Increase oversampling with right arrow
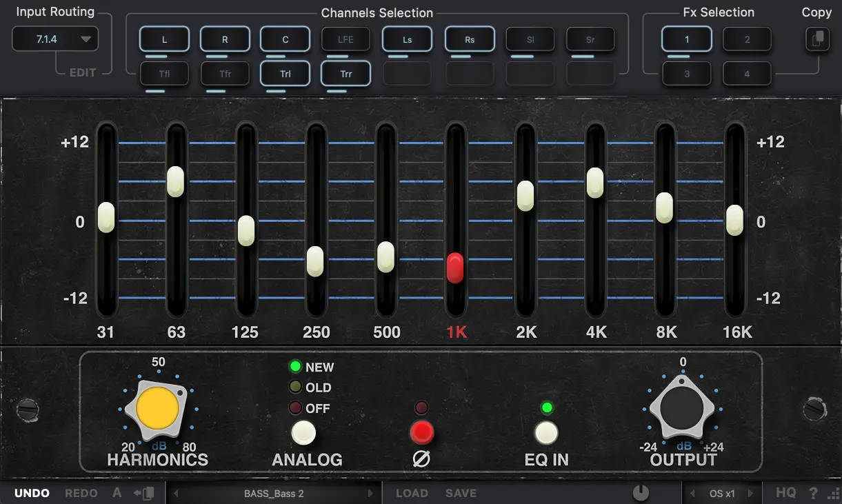 tap(752, 494)
